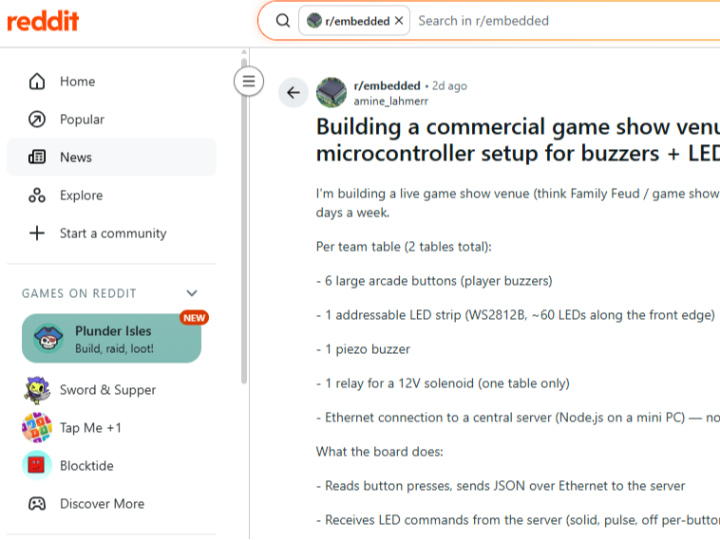
Task: Open the Tap Me +1 game icon
Action: pyautogui.click(x=37, y=428)
